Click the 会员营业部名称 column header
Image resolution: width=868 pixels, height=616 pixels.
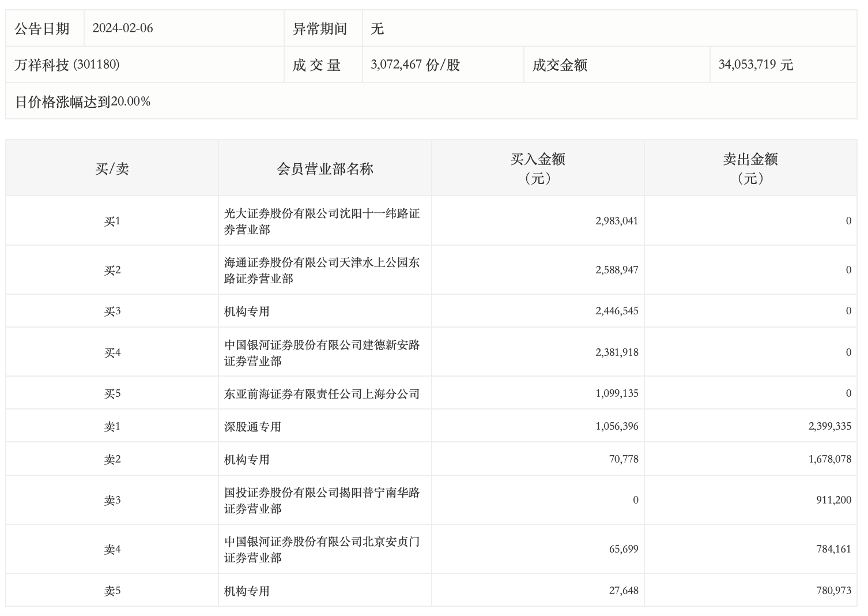coord(324,168)
